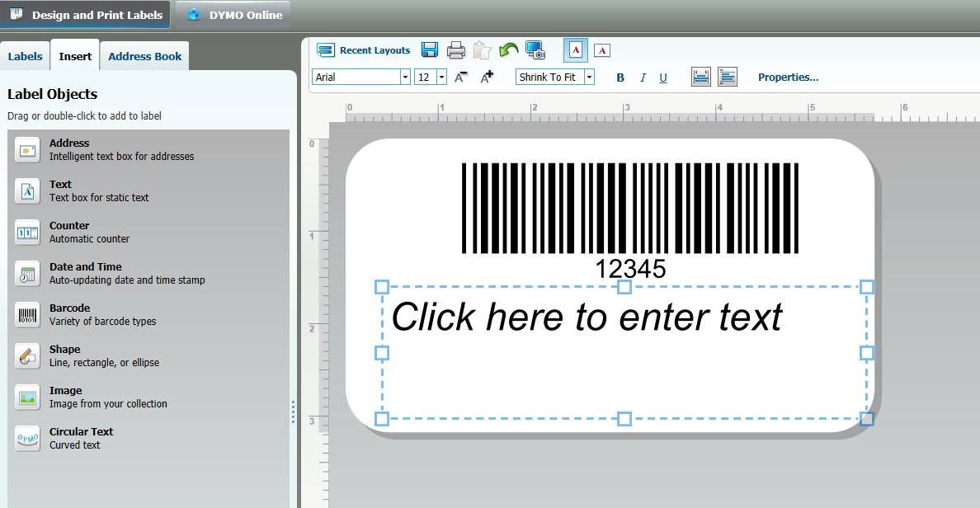Toggle Underline formatting
This screenshot has width=980, height=508.
663,78
